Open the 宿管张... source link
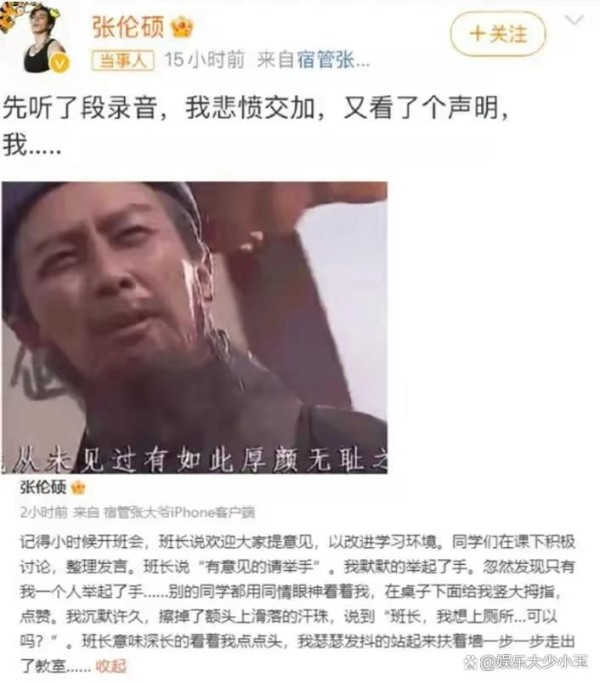 pyautogui.click(x=333, y=60)
